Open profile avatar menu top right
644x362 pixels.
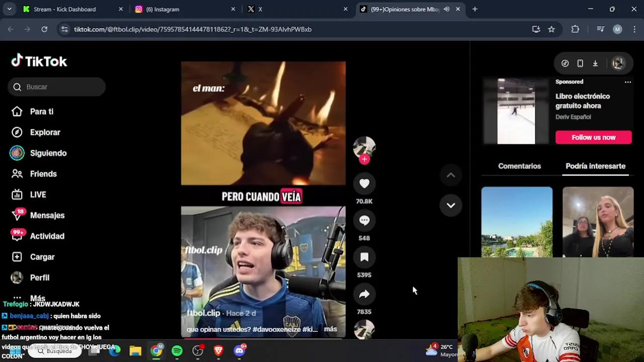[618, 63]
